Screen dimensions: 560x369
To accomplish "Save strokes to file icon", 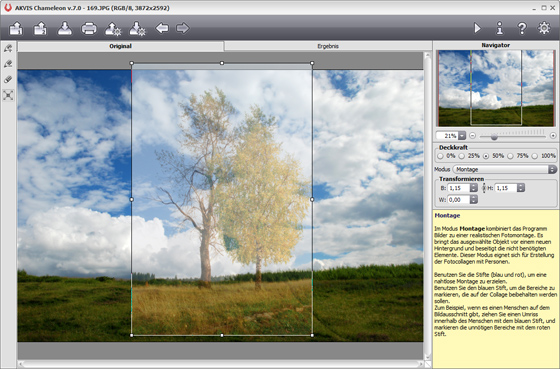I will 138,29.
